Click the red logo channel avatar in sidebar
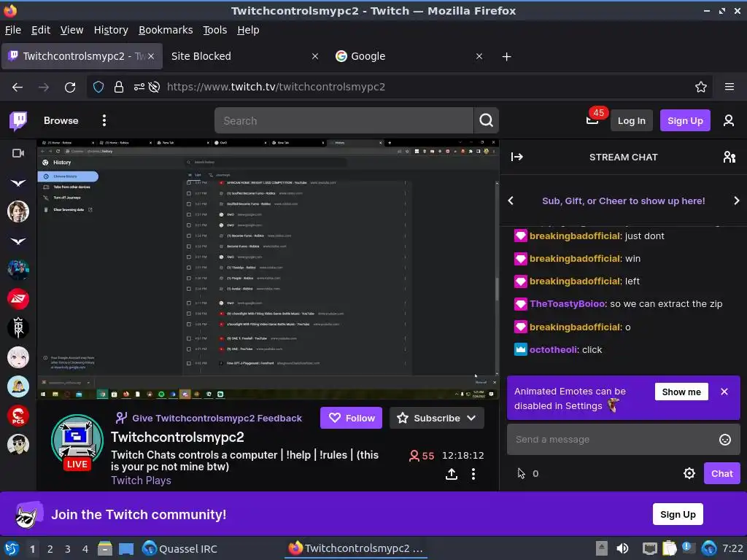This screenshot has height=560, width=747. point(18,299)
